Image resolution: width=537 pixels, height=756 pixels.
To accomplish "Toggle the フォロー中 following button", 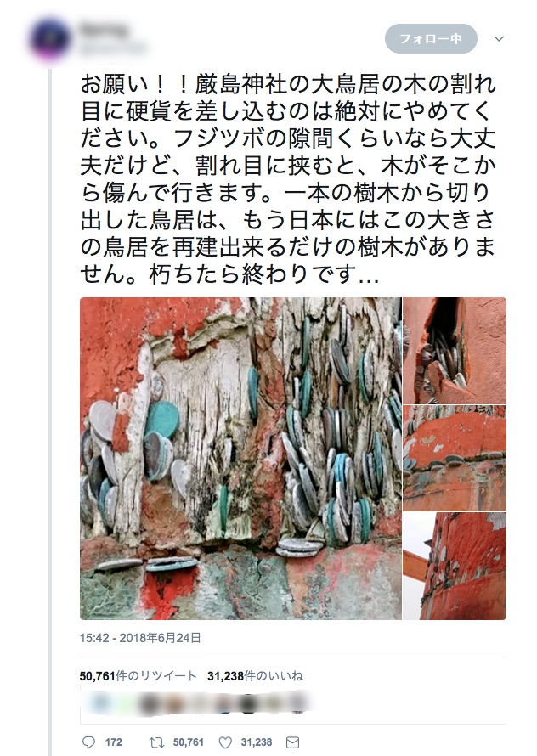I will pos(431,38).
